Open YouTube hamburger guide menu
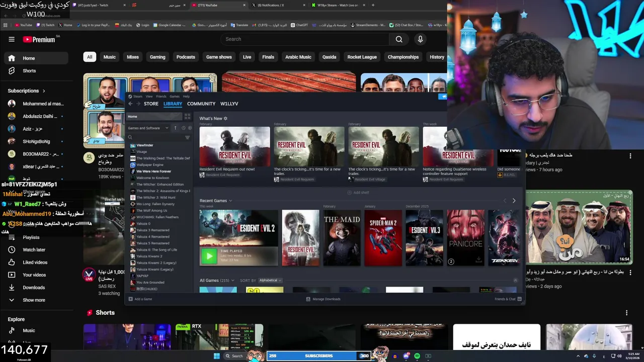The width and height of the screenshot is (644, 362). (x=12, y=39)
